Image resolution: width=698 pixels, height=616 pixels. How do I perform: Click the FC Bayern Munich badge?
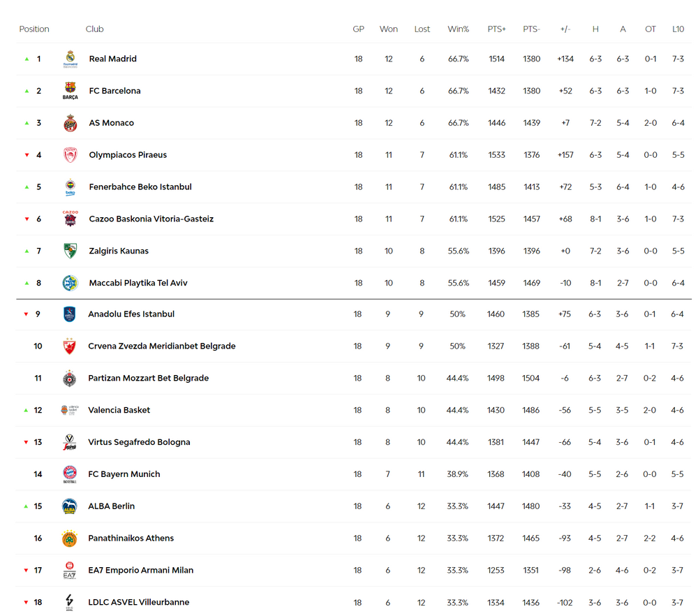pyautogui.click(x=69, y=474)
